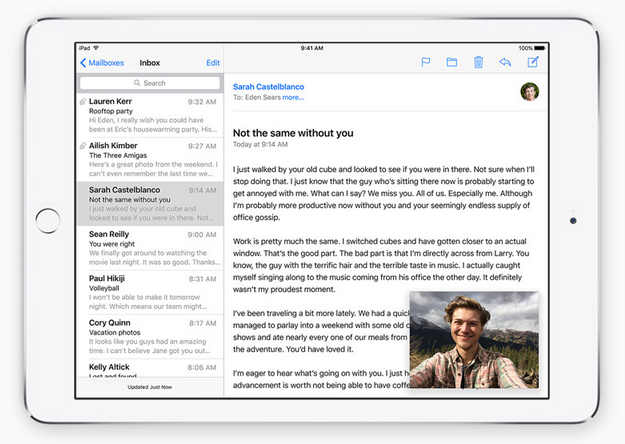The image size is (625, 444).
Task: Tap the sender's round avatar photo
Action: pyautogui.click(x=529, y=92)
